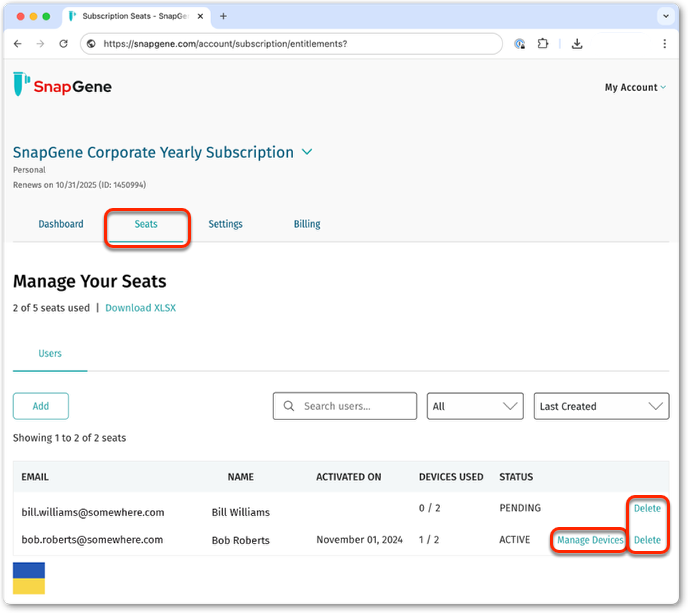Open the Last Created sort dropdown

click(x=601, y=406)
